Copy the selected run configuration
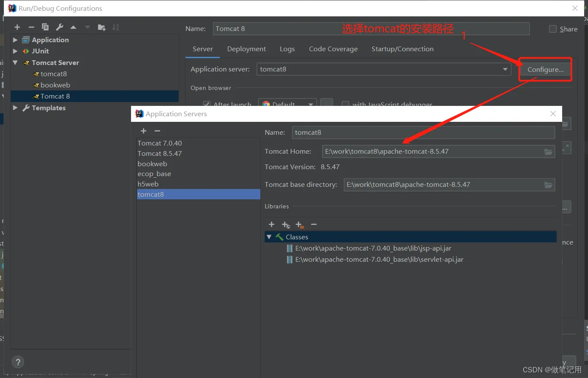 click(x=45, y=27)
